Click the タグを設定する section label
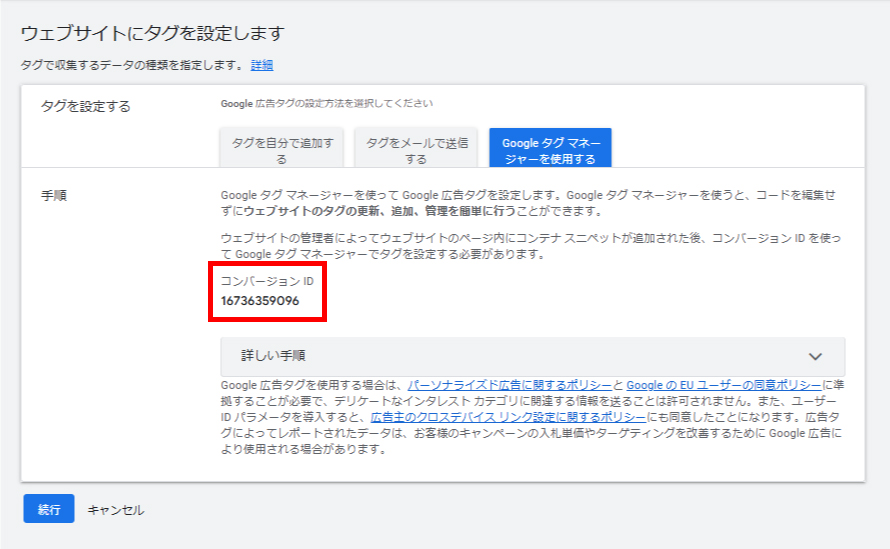Screen dimensions: 890x549 [x=85, y=106]
